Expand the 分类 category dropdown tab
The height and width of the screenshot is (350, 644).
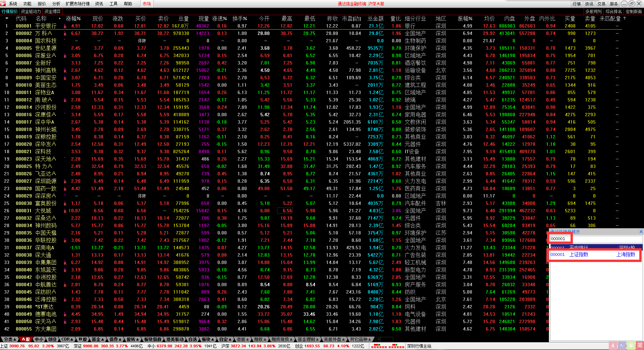tap(10, 339)
